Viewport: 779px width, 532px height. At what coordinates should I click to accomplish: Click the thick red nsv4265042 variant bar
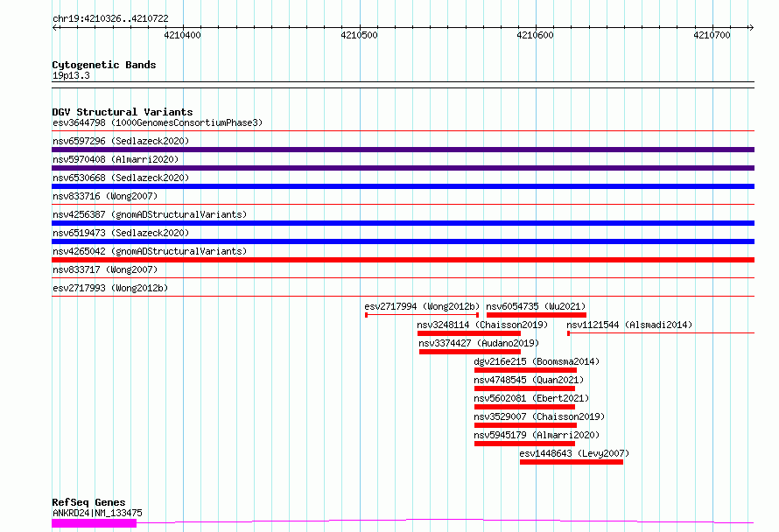click(403, 260)
